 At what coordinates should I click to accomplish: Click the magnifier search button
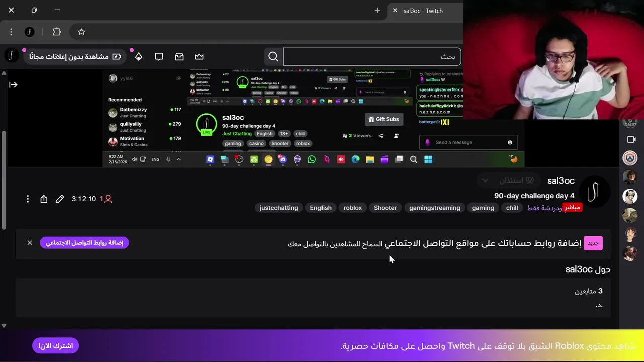point(273,57)
